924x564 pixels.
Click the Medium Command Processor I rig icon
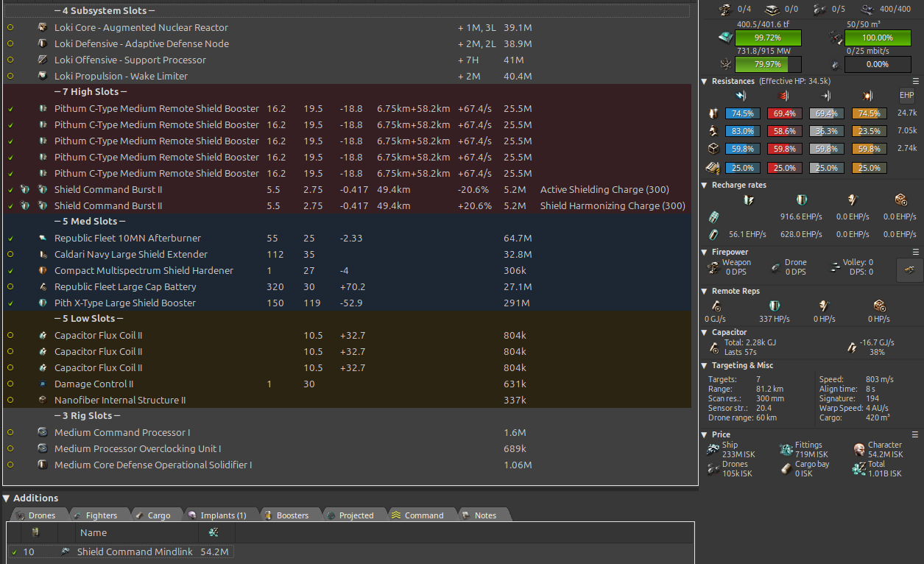(x=43, y=432)
